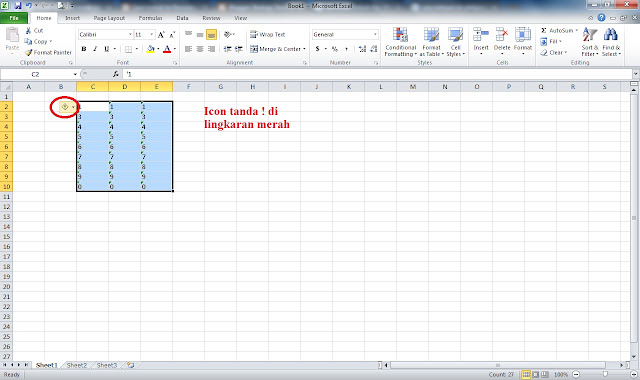Open the General number format dropdown
The image size is (640, 380).
375,35
